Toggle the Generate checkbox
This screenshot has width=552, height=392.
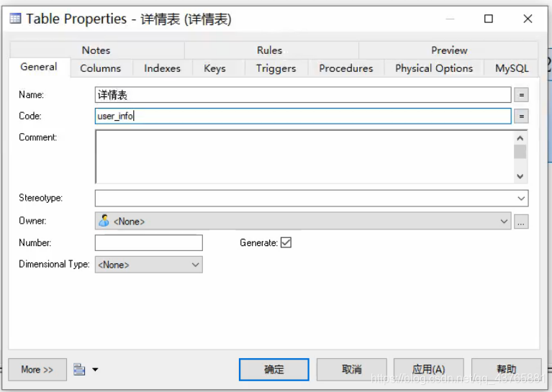(286, 242)
